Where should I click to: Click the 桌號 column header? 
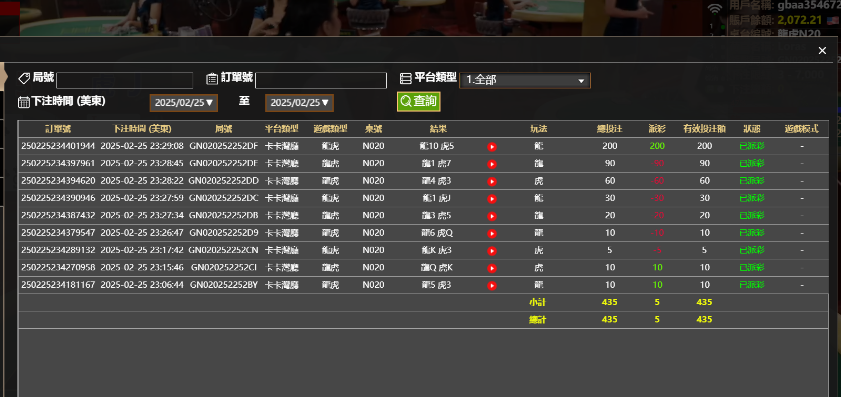373,129
